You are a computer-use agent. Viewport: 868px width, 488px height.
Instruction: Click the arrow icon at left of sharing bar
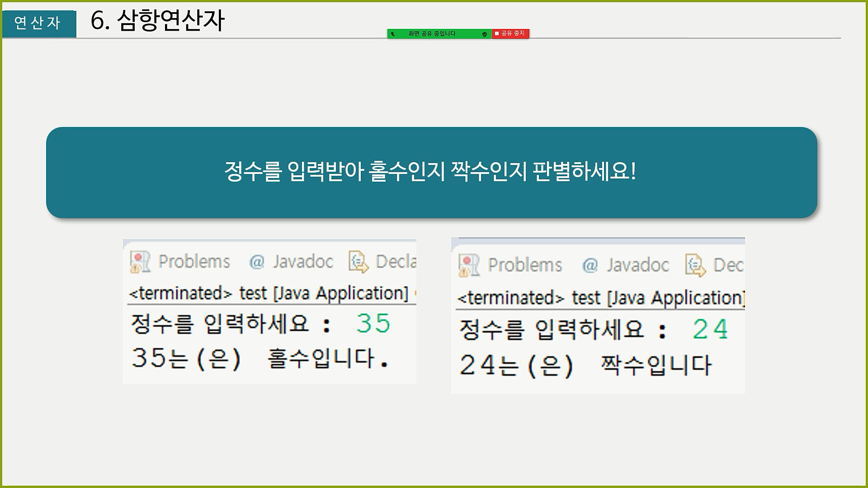pyautogui.click(x=393, y=34)
